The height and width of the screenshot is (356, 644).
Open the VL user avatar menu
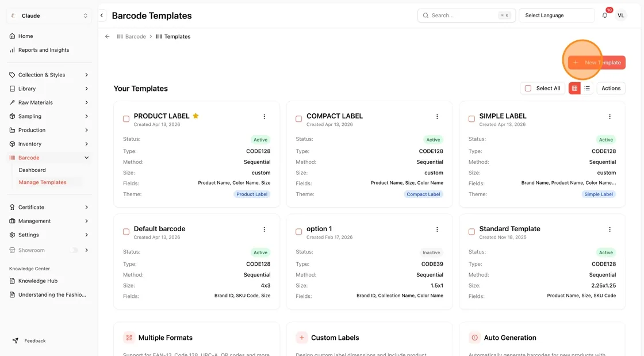pos(620,16)
